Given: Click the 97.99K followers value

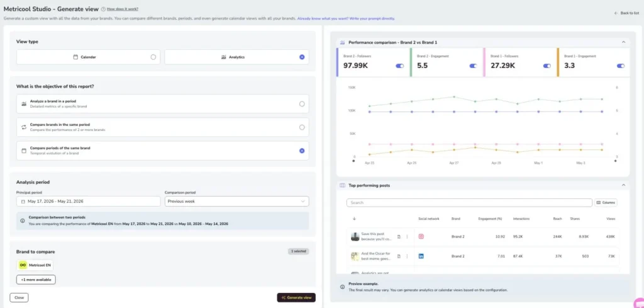Looking at the screenshot, I should [356, 66].
